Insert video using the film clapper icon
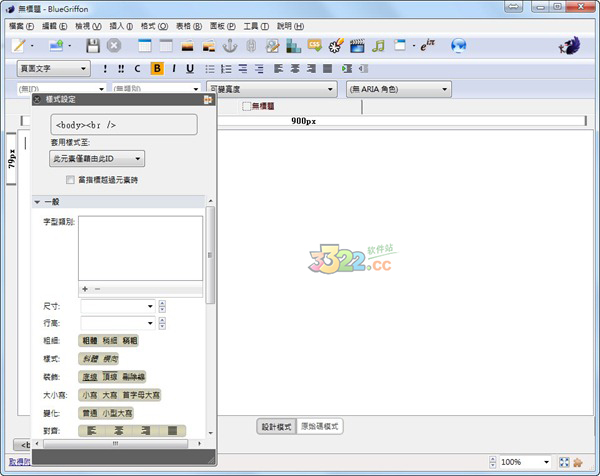600x476 pixels. point(357,46)
